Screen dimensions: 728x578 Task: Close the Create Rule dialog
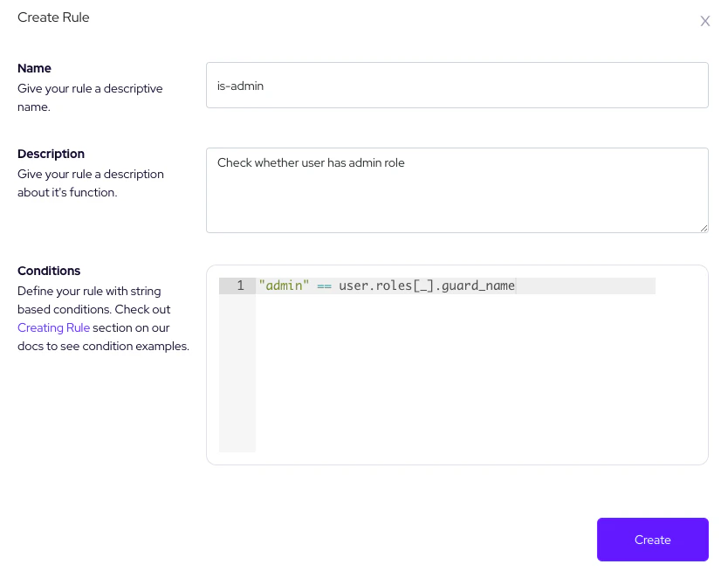click(x=705, y=21)
